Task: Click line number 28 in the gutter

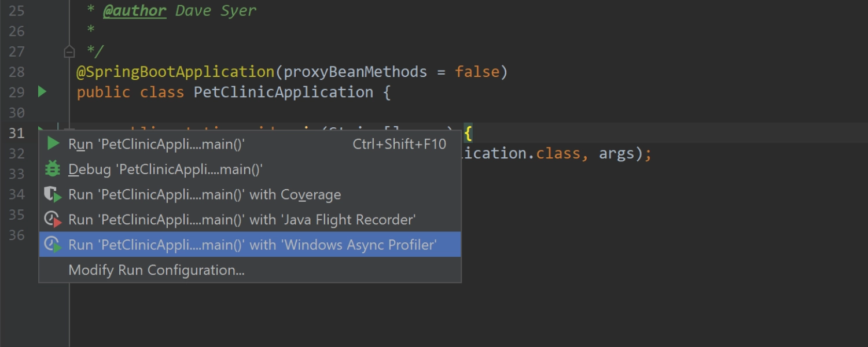Action: tap(17, 72)
